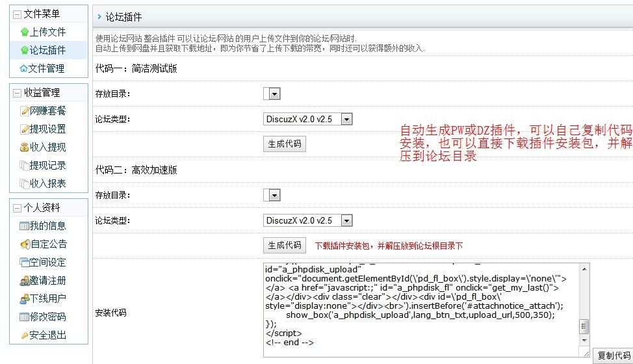Open 提现记录 link
Image resolution: width=633 pixels, height=364 pixels.
pyautogui.click(x=47, y=166)
